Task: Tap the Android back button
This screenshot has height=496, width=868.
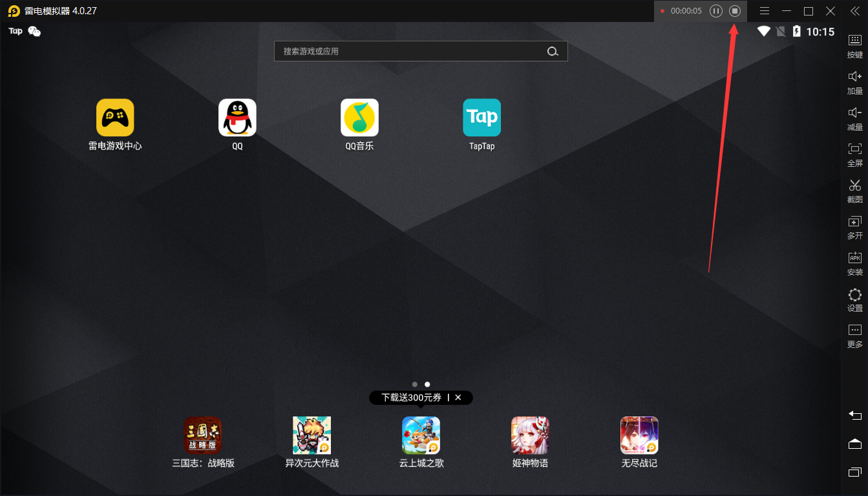Action: (x=855, y=415)
